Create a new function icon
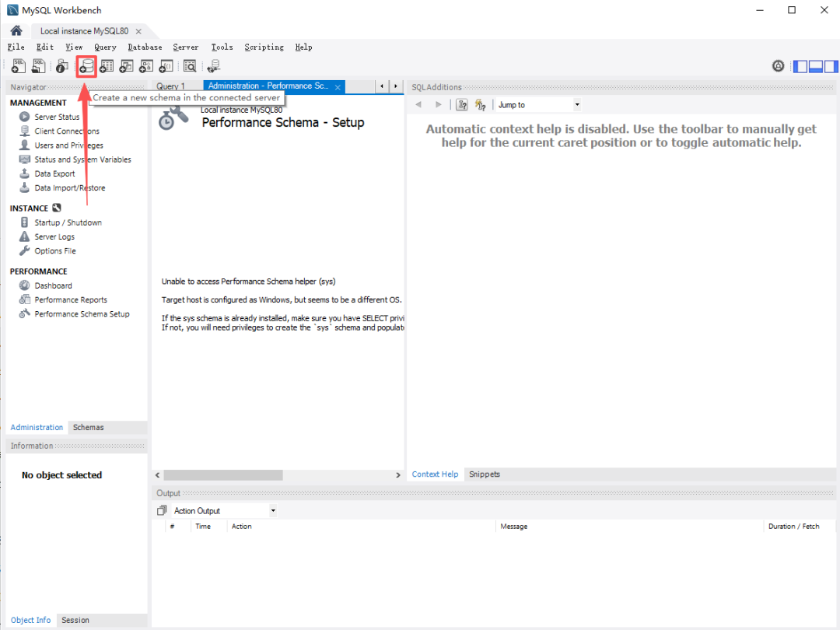This screenshot has width=840, height=630. 166,66
